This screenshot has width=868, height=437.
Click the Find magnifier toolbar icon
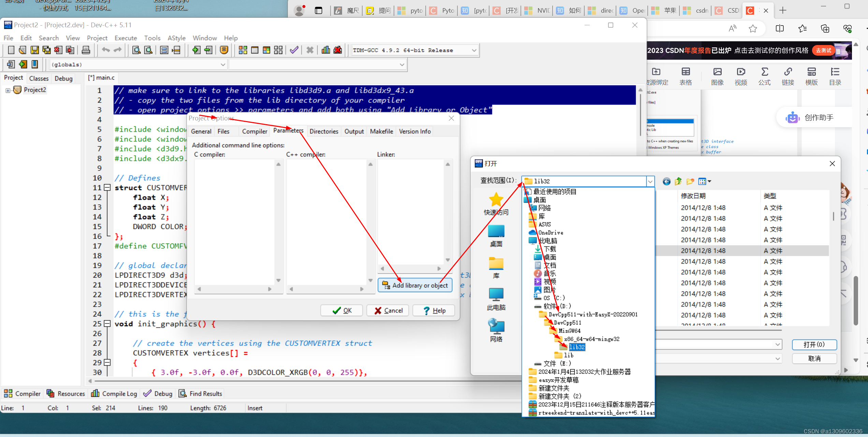[x=136, y=50]
